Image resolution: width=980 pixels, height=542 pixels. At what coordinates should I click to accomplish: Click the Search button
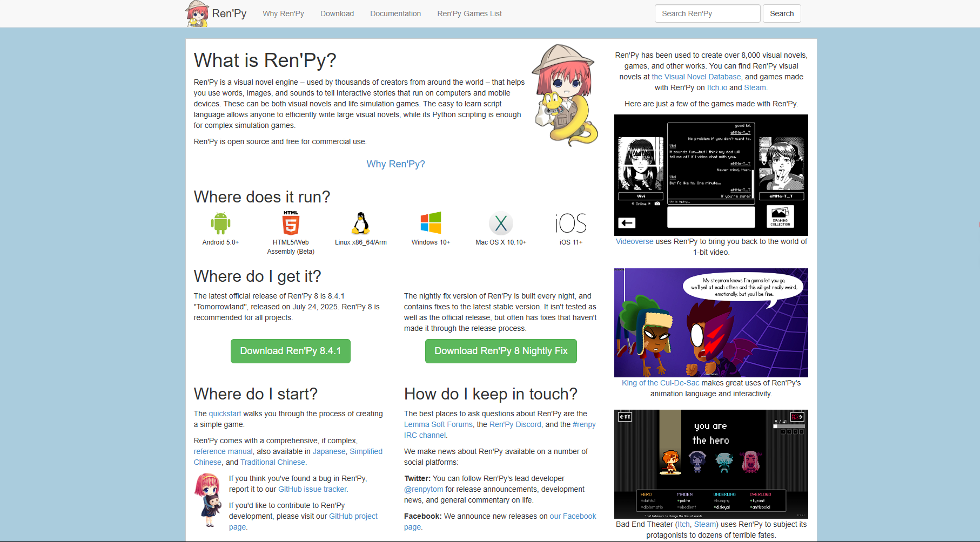[x=782, y=13]
